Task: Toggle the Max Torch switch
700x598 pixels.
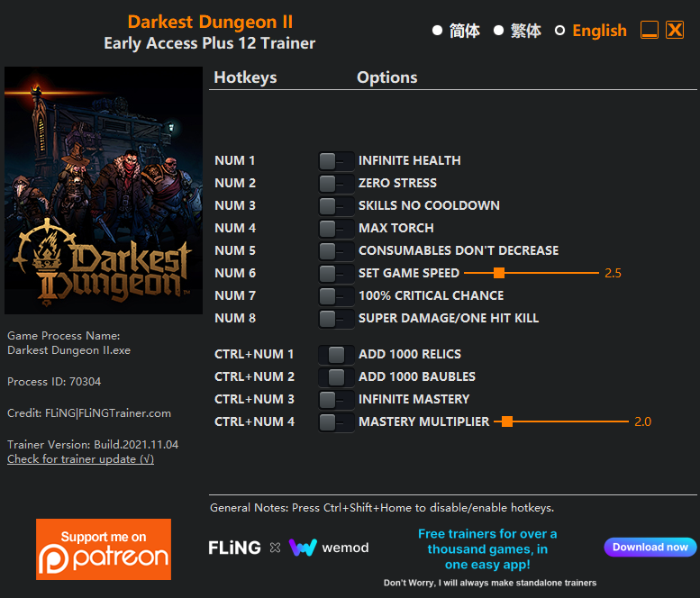Action: pyautogui.click(x=336, y=229)
